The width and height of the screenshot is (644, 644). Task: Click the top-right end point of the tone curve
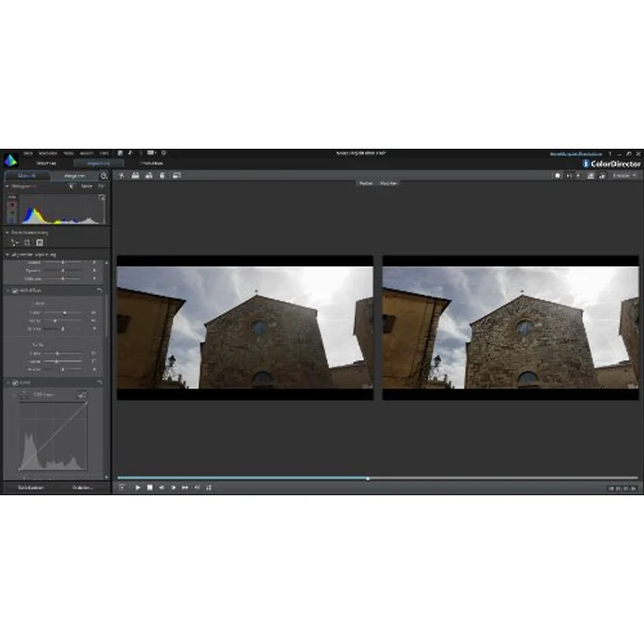pos(87,402)
